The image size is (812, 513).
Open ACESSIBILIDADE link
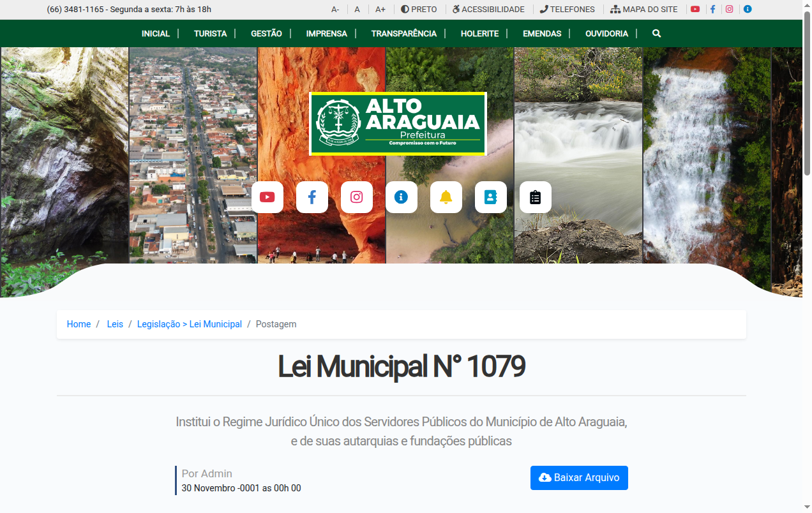click(488, 10)
